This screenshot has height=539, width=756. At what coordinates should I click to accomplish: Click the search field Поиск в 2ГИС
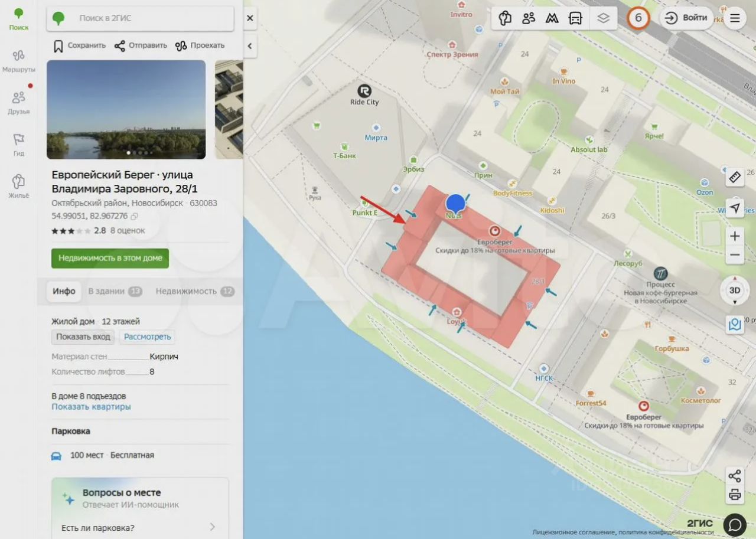click(x=141, y=18)
